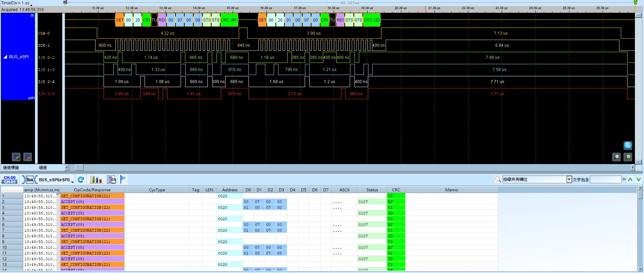644x273 pixels.
Task: Select the orange GET packet in the waveform
Action: (119, 20)
